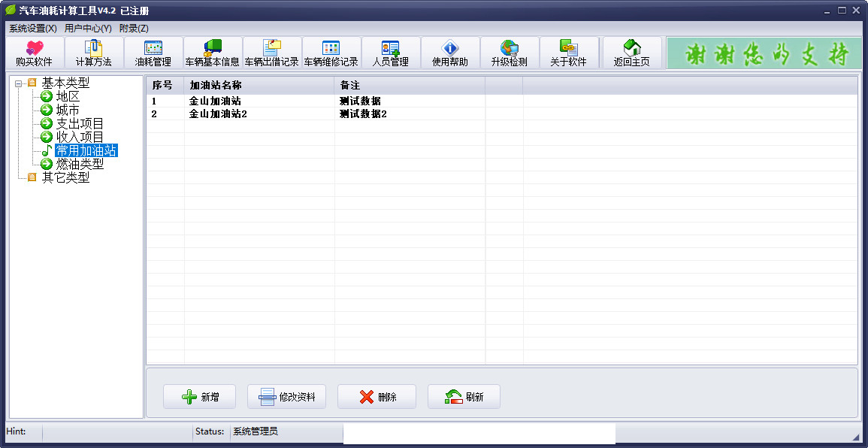868x448 pixels.
Task: Collapse the 基本类型 tree node
Action: click(18, 83)
